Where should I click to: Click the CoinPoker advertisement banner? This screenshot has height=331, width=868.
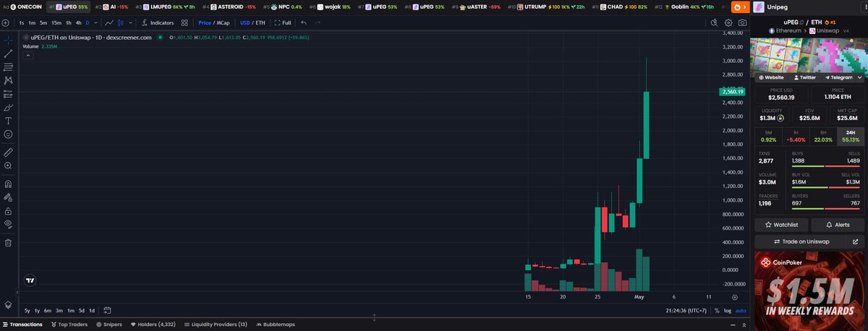pyautogui.click(x=809, y=291)
